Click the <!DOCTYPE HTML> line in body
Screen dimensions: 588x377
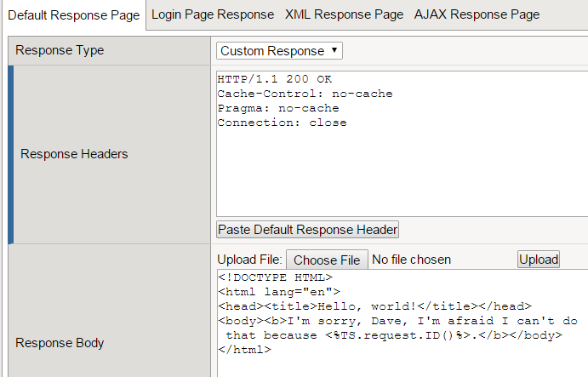[x=275, y=277]
